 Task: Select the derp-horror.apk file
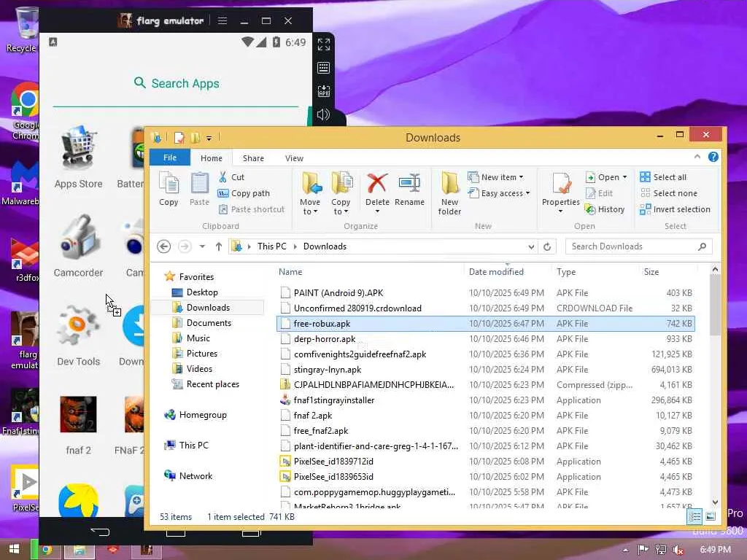[x=485, y=339]
